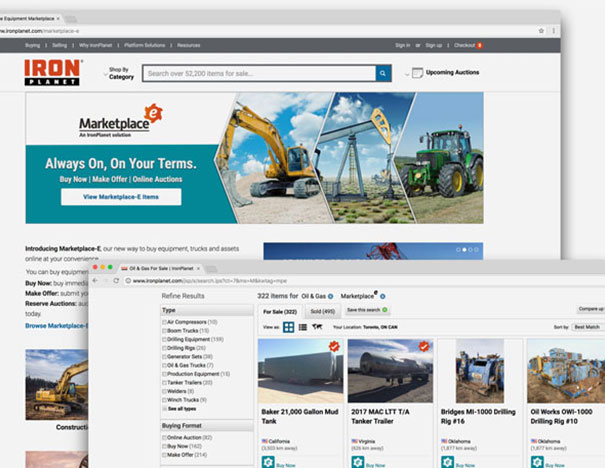Click site info icon beside front URL
Screen dimensions: 605x468
click(x=128, y=281)
